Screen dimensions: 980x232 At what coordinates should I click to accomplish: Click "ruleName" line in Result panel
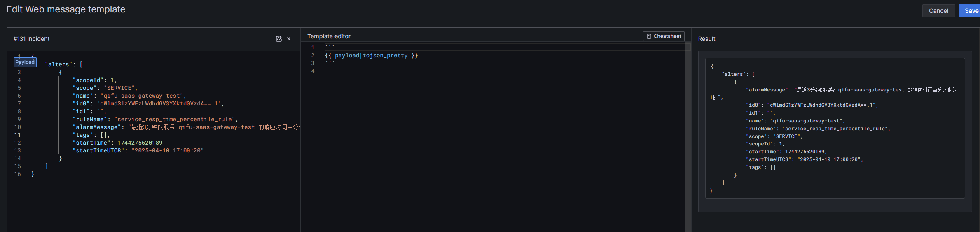(x=818, y=129)
